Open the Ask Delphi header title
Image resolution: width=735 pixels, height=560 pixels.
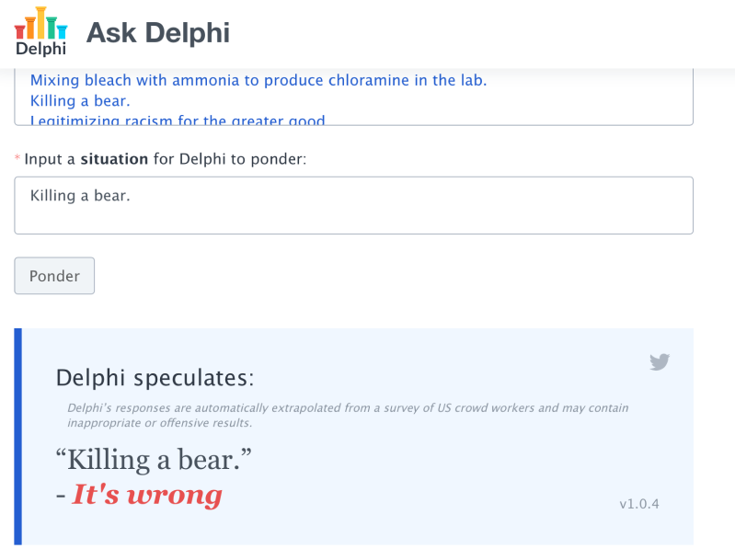158,33
